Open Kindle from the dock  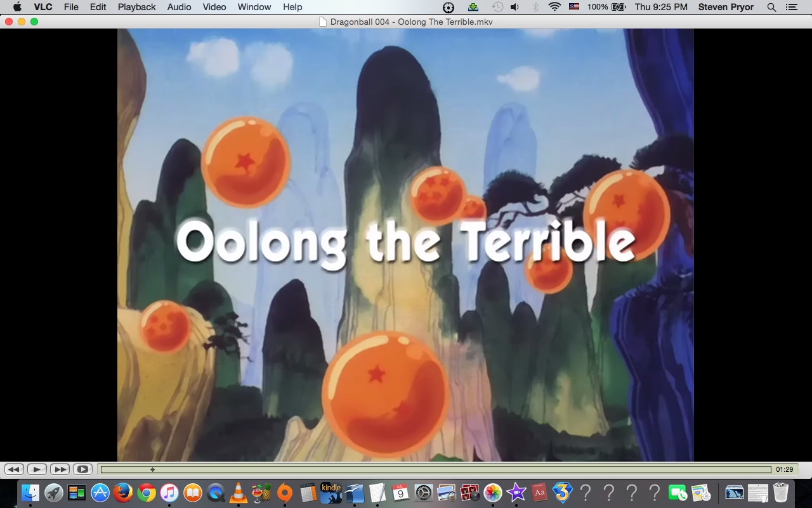click(331, 492)
